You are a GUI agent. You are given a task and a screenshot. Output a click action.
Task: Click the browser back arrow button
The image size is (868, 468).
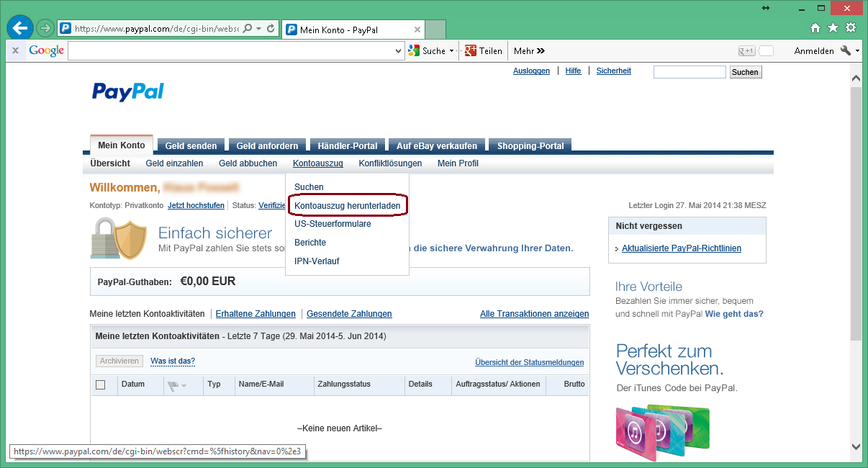[x=20, y=28]
